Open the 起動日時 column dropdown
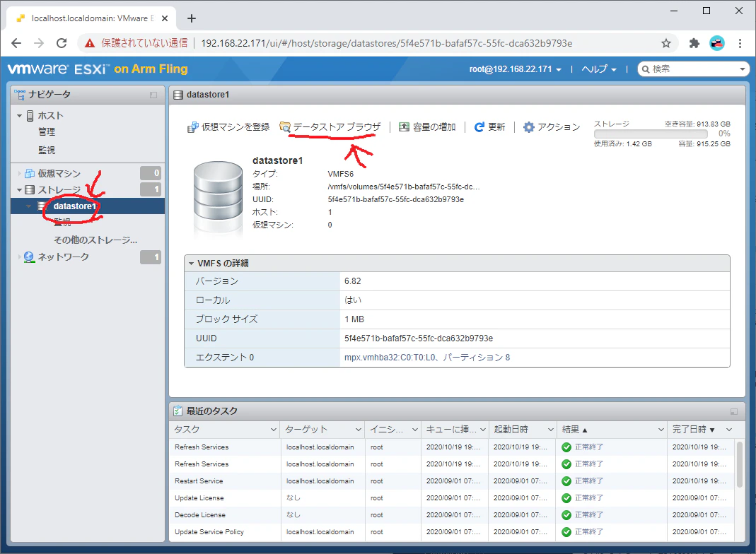Viewport: 756px width, 554px height. pos(550,429)
